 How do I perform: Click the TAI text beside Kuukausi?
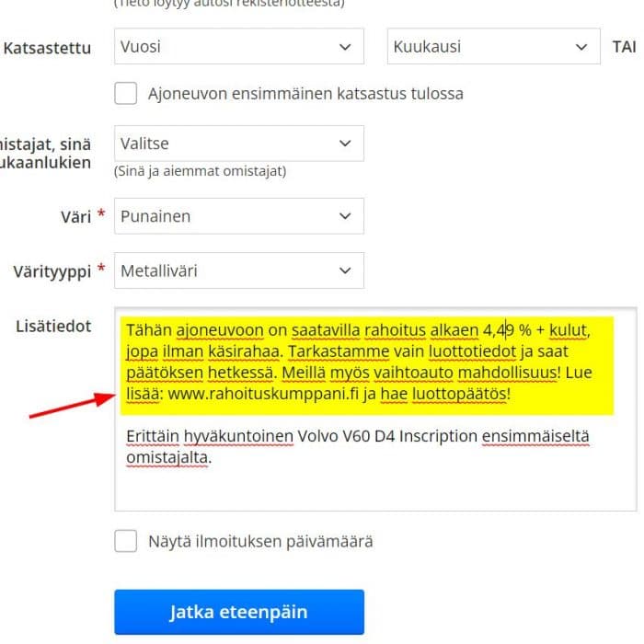coord(623,47)
